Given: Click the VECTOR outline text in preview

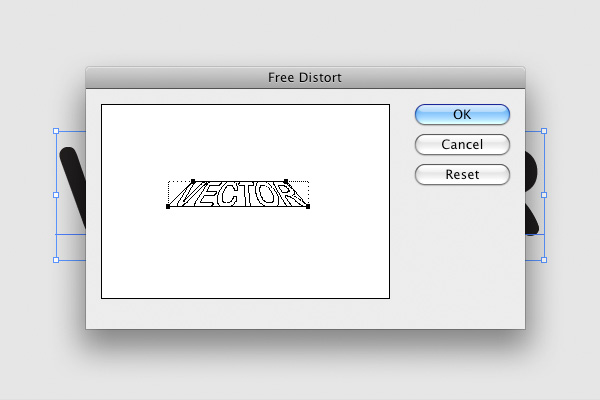Looking at the screenshot, I should [238, 195].
